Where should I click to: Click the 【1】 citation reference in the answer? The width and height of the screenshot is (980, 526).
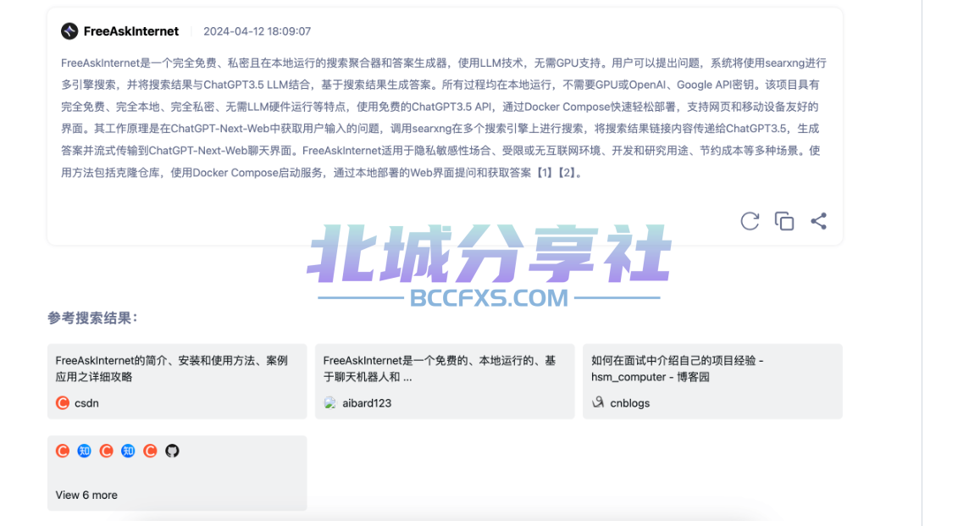click(545, 173)
